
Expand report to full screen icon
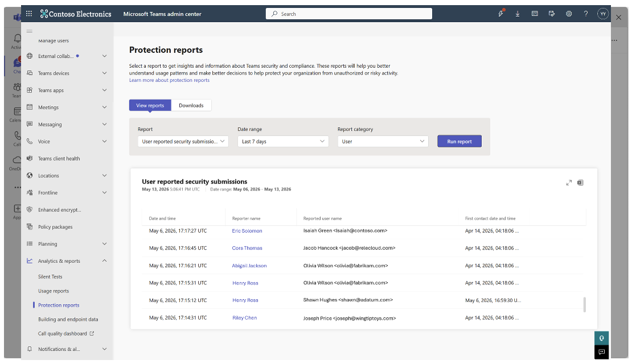pyautogui.click(x=569, y=183)
